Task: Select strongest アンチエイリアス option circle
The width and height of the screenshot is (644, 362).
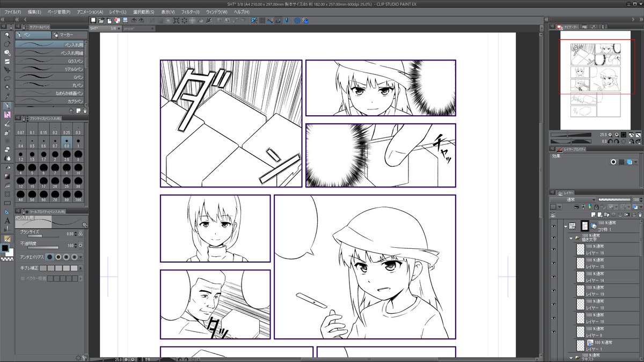Action: tap(75, 257)
